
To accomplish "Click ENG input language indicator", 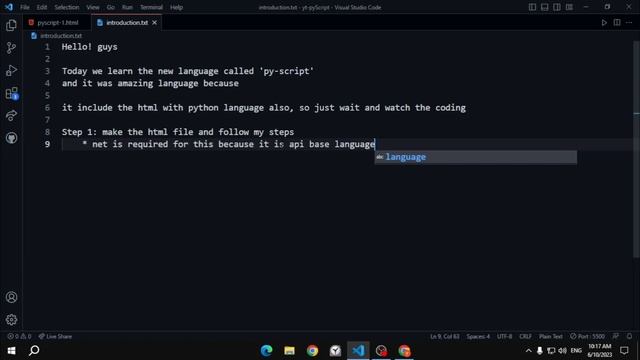I will 576,351.
